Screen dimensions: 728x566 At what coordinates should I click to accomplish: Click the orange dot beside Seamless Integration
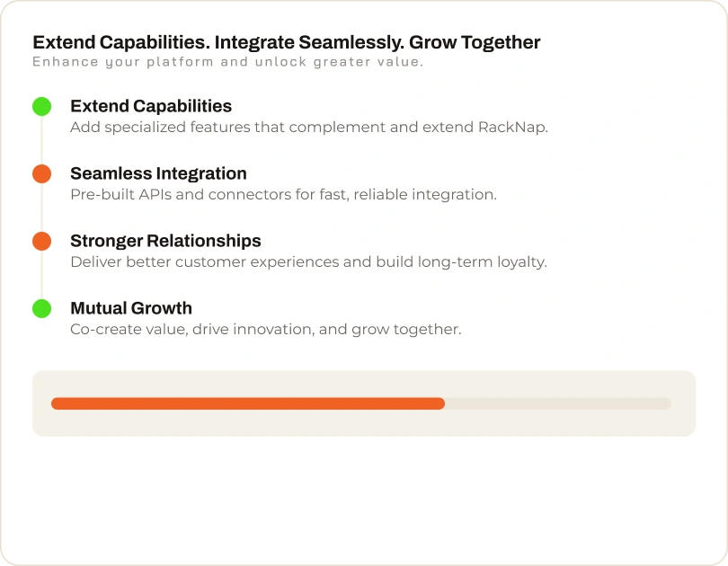click(x=41, y=173)
